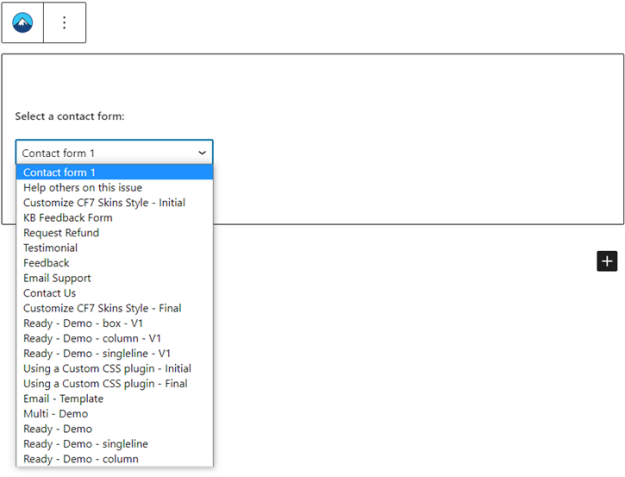Open the block options three-dot menu

[64, 22]
